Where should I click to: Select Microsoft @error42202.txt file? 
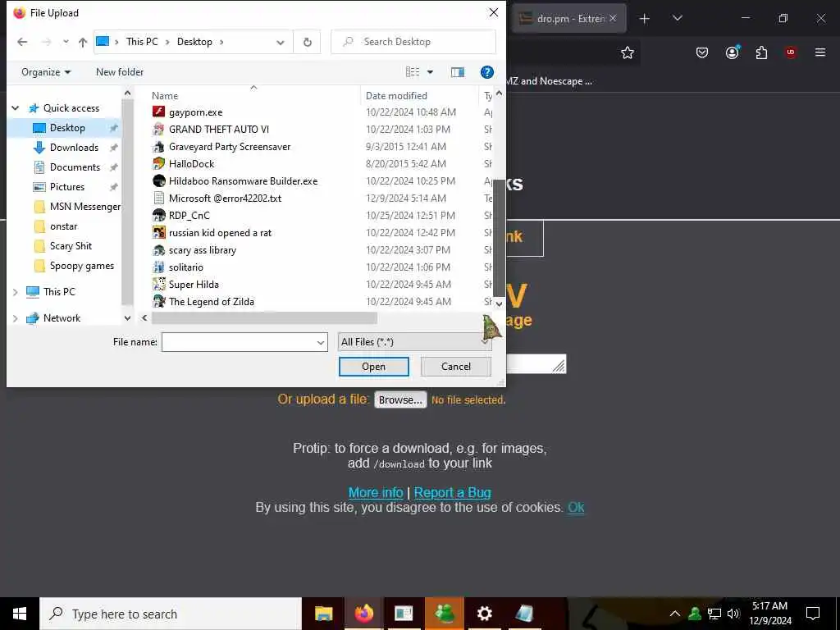point(225,199)
